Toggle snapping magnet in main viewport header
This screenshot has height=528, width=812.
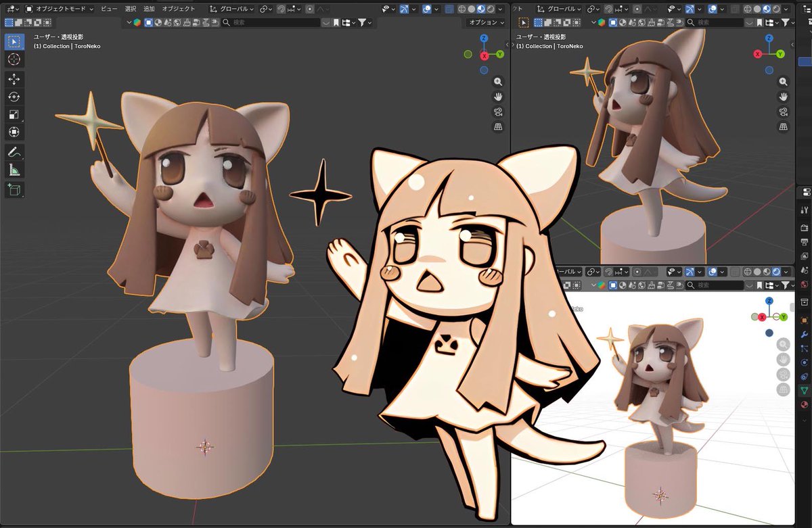(281, 9)
